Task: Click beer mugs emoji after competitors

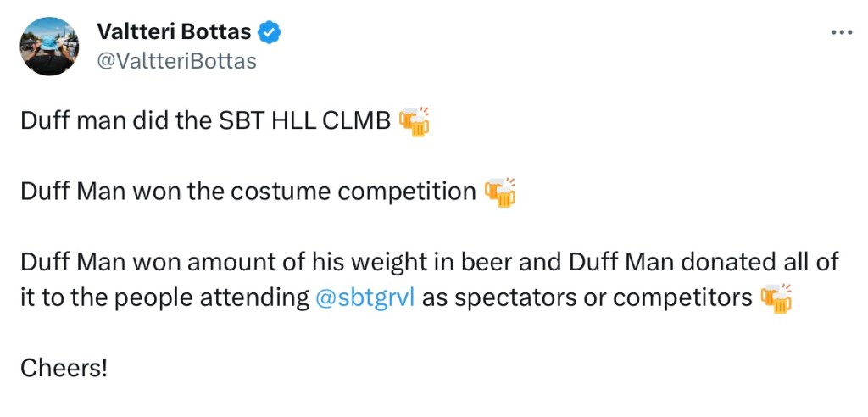Action: pyautogui.click(x=776, y=298)
